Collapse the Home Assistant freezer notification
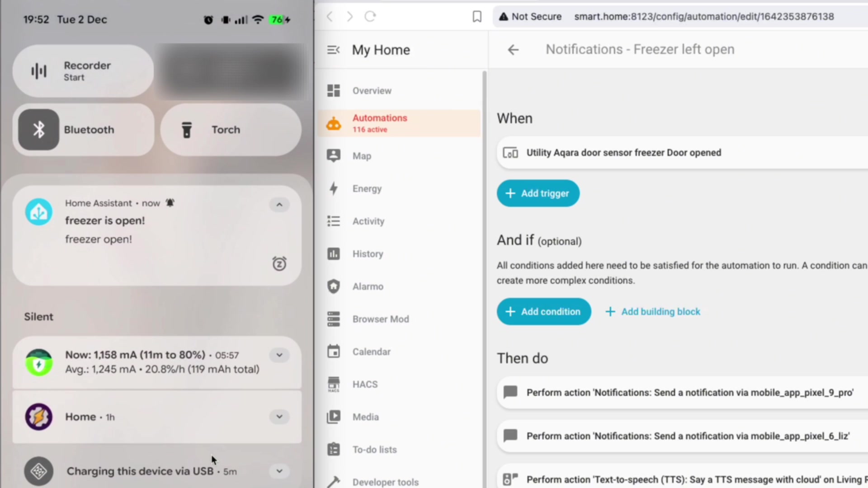 pos(279,205)
